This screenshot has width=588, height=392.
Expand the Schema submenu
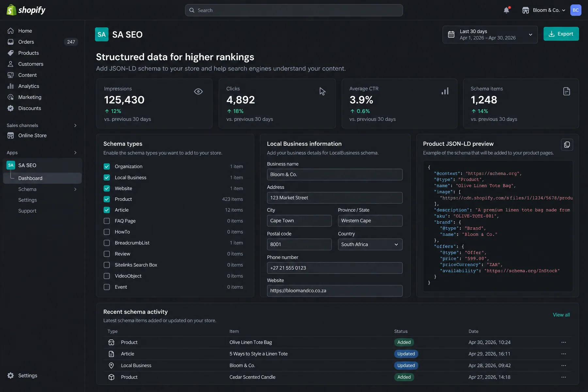coord(75,189)
